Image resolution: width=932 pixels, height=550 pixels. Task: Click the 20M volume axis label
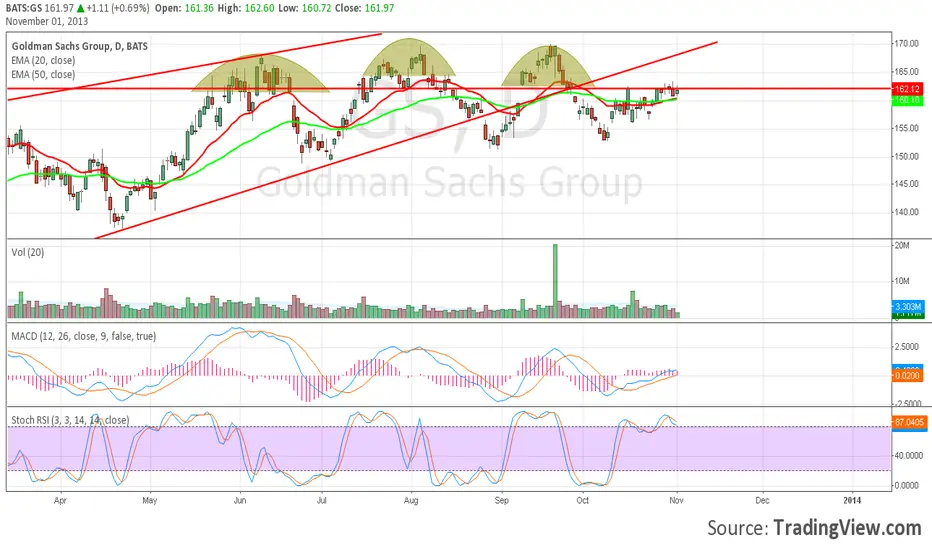point(902,246)
